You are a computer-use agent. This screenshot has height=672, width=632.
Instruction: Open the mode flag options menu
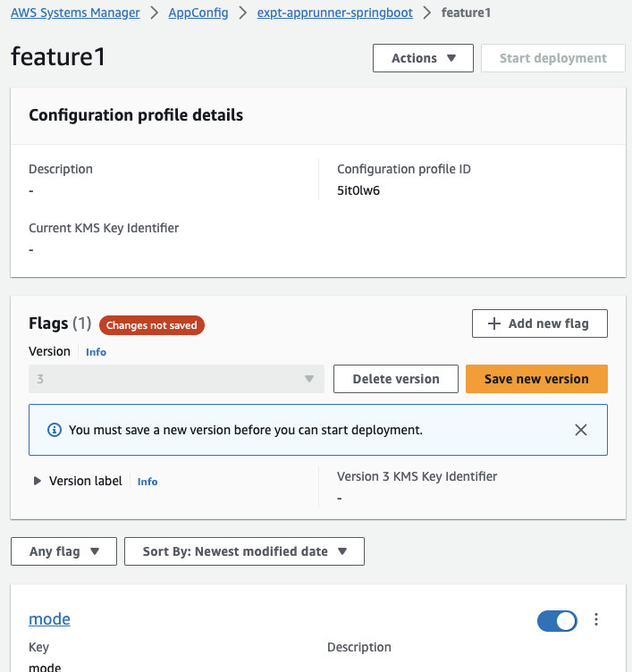coord(596,619)
